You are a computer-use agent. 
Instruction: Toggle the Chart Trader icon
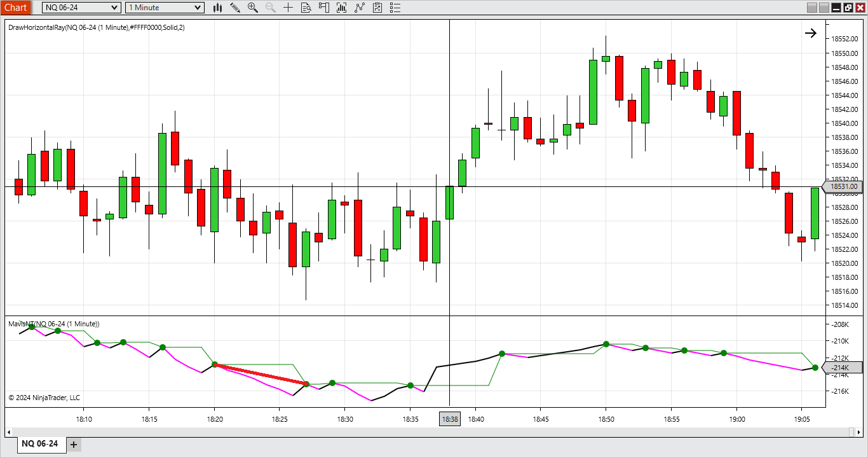tap(324, 8)
